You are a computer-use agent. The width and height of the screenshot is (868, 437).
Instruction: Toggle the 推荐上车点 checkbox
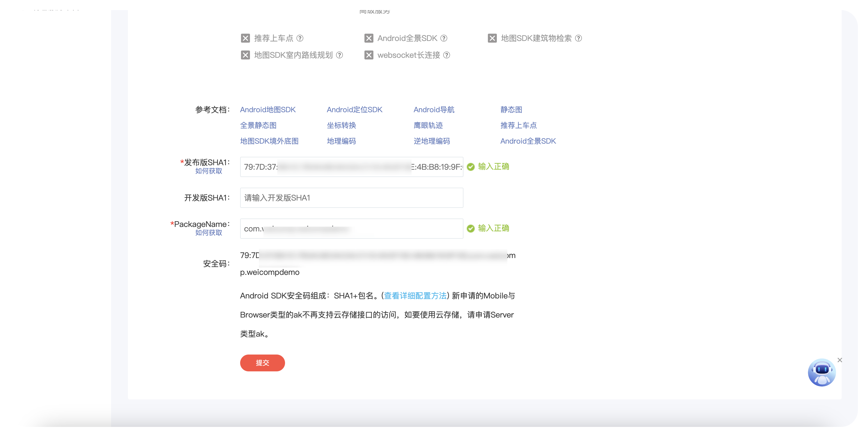245,38
